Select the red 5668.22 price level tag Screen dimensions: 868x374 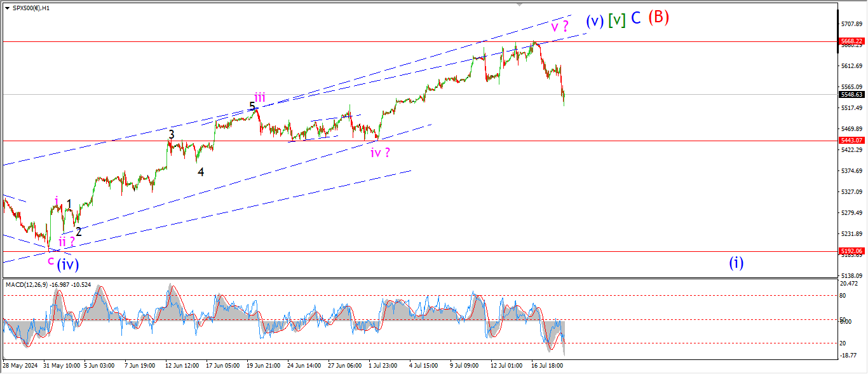pyautogui.click(x=851, y=40)
